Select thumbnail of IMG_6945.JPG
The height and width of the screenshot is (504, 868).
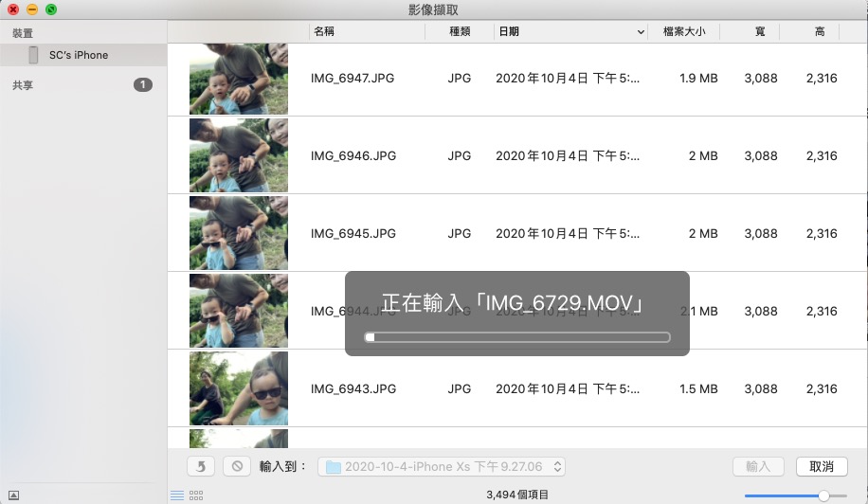(239, 233)
